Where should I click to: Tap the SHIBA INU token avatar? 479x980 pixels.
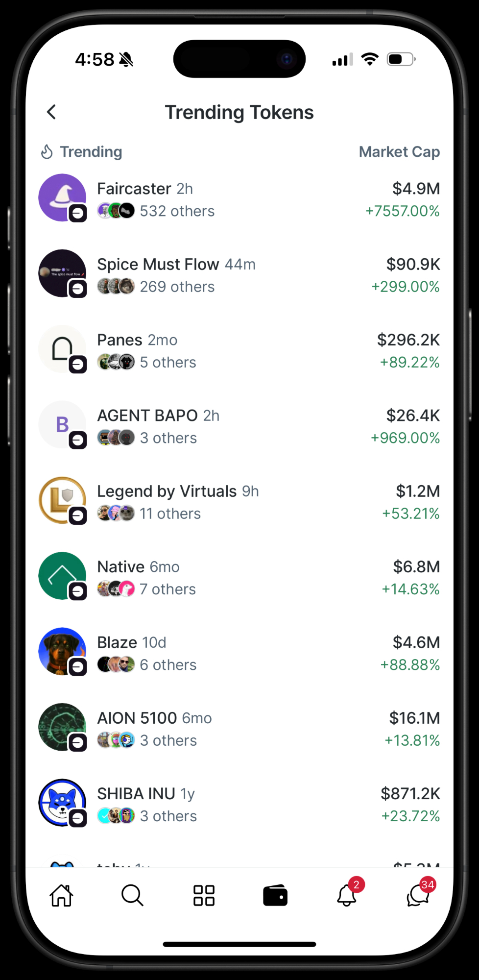[x=62, y=803]
